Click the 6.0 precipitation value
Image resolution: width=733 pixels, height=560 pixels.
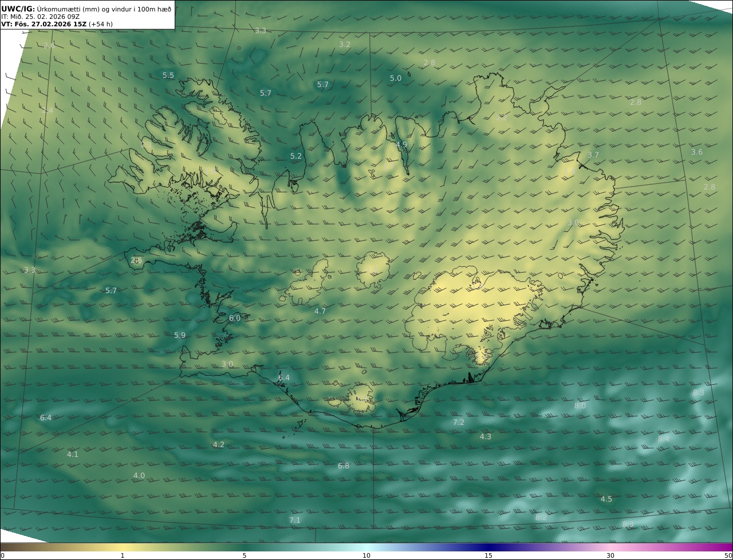pyautogui.click(x=235, y=318)
